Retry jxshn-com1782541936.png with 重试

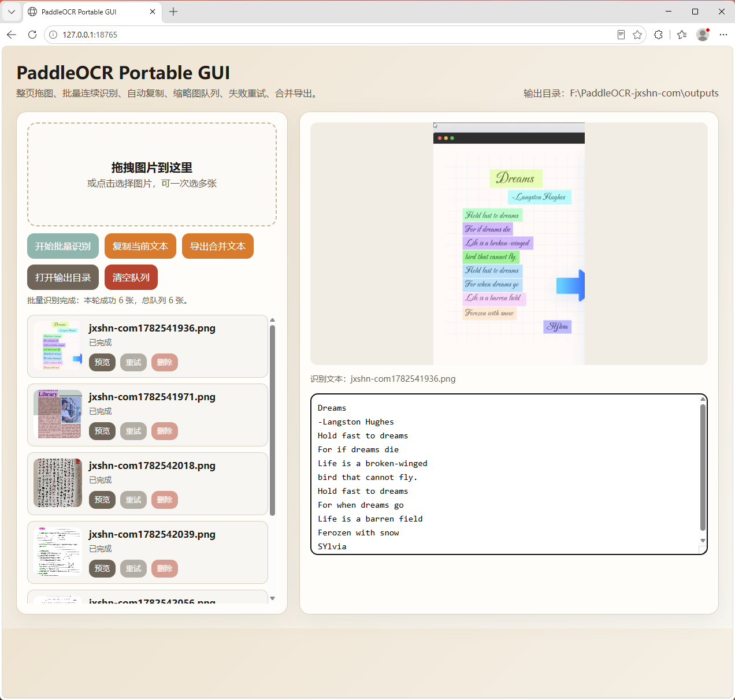coord(133,362)
